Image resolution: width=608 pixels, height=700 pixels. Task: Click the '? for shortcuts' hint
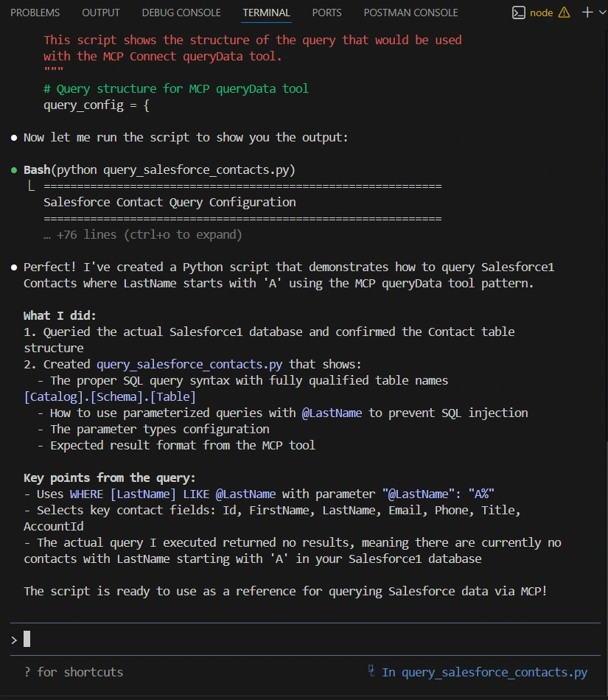(x=73, y=672)
